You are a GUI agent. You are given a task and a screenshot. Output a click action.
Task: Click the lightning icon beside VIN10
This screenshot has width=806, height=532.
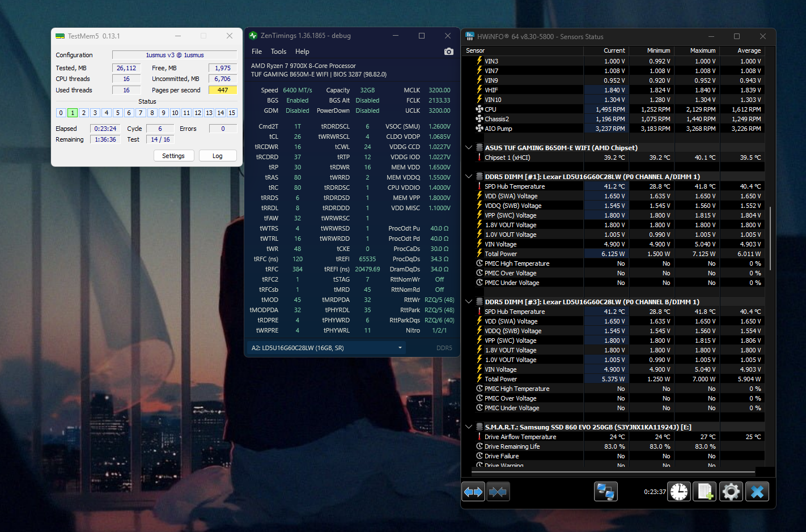(479, 100)
